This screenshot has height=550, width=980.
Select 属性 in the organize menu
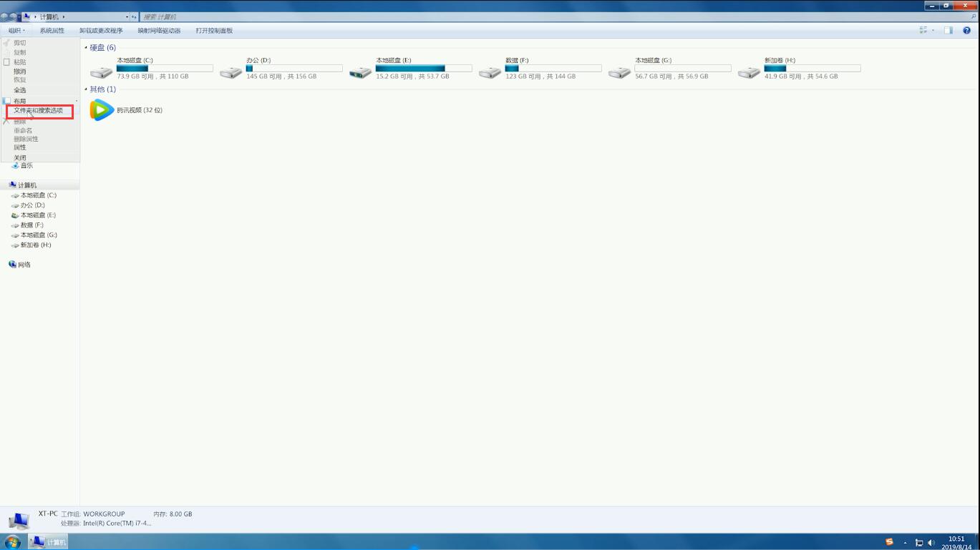20,147
